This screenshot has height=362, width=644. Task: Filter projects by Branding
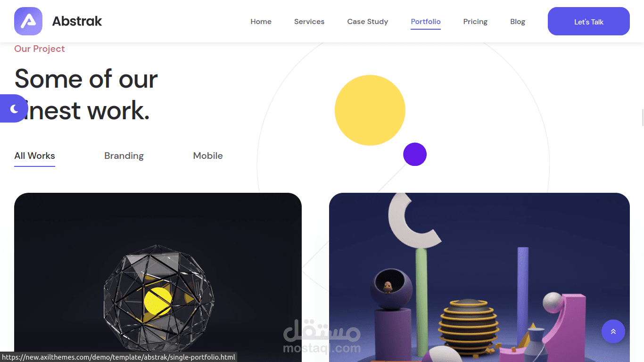click(124, 156)
